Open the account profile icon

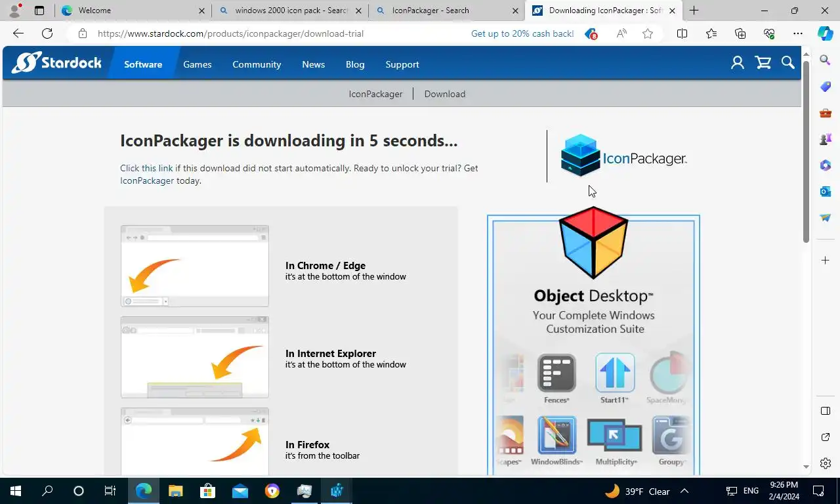(738, 63)
